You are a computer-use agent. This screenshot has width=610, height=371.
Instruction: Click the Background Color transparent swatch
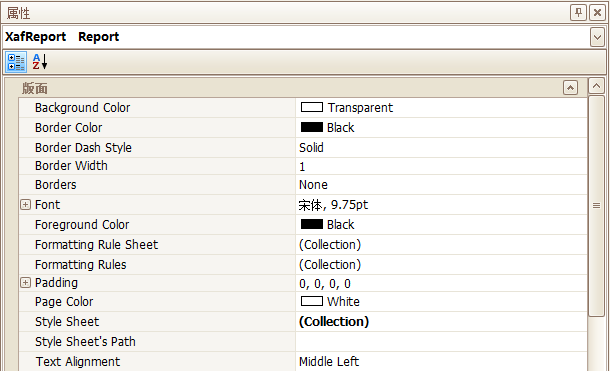tap(312, 107)
